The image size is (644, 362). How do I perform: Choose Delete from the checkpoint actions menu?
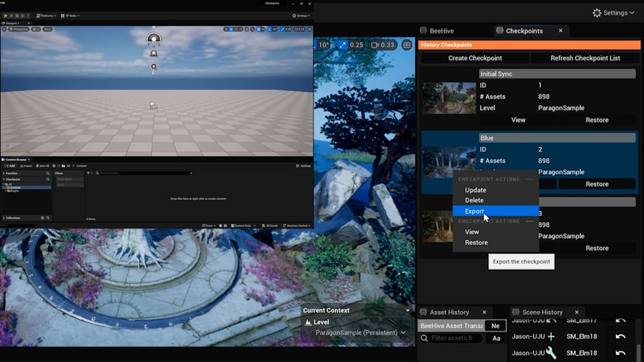(474, 200)
